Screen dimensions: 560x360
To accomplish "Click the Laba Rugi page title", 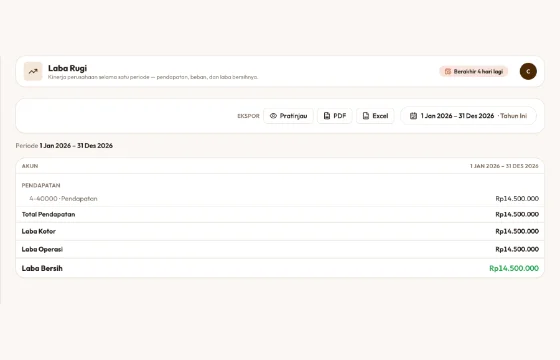I will (x=68, y=68).
